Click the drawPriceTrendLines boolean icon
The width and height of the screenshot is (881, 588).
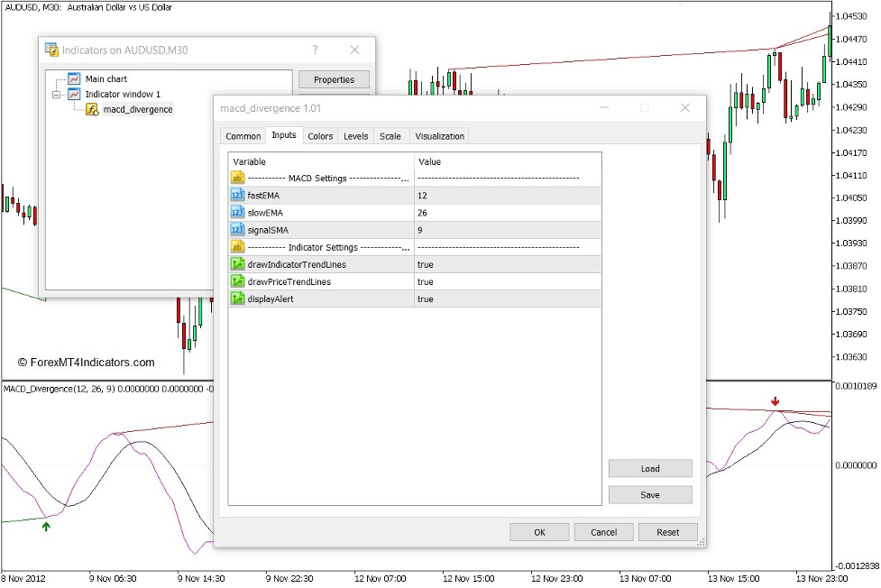coord(238,281)
